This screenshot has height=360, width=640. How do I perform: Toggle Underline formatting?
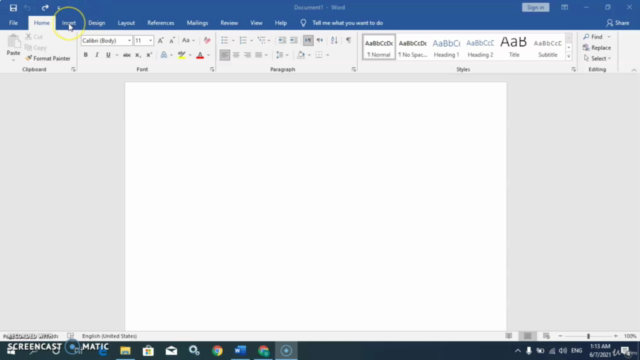pos(108,55)
